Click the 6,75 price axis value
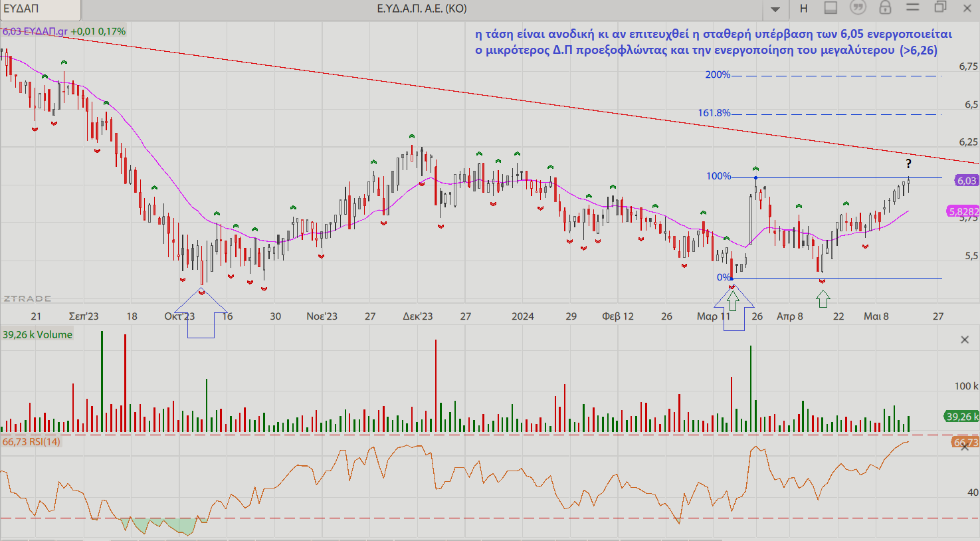 pos(969,66)
